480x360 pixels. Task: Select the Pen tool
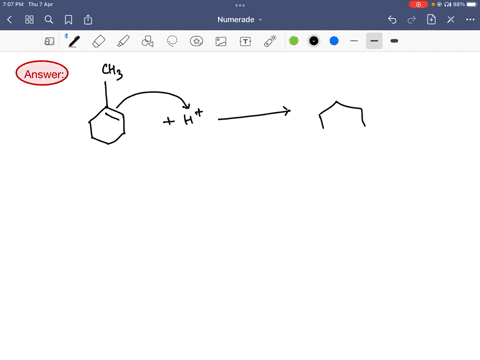coord(74,41)
